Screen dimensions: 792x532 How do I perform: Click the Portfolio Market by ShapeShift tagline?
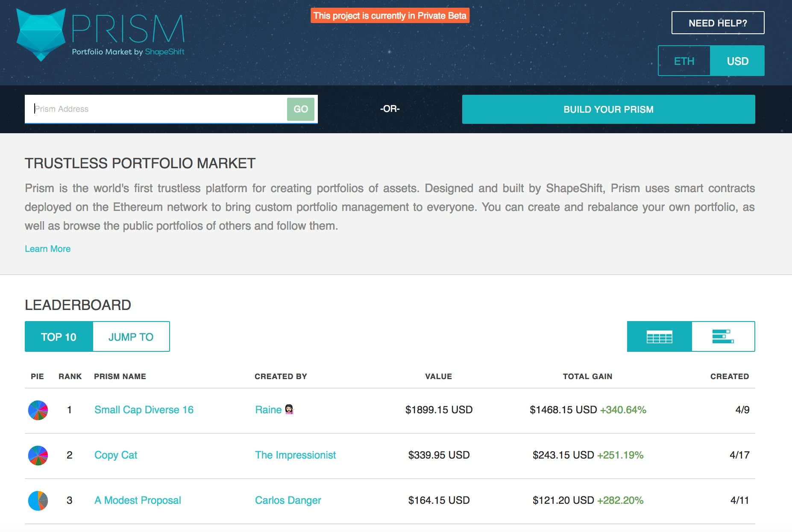[x=128, y=52]
